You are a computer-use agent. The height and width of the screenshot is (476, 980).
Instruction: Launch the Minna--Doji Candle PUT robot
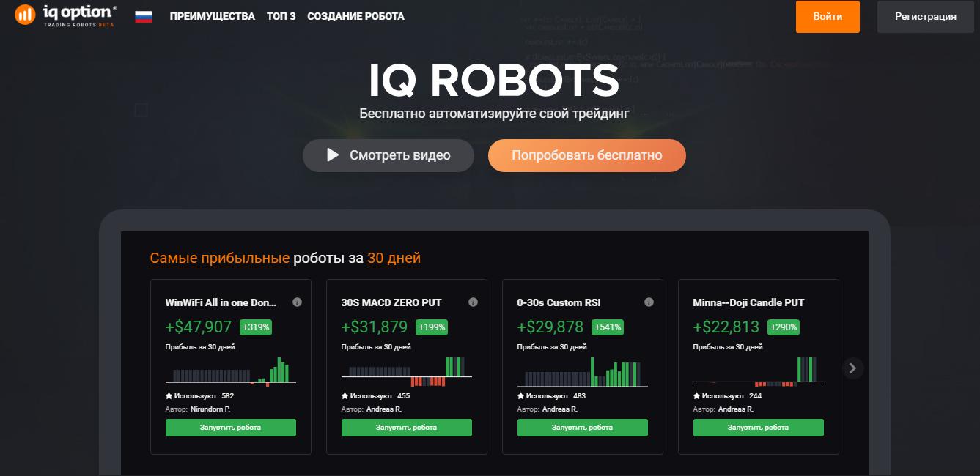click(759, 428)
